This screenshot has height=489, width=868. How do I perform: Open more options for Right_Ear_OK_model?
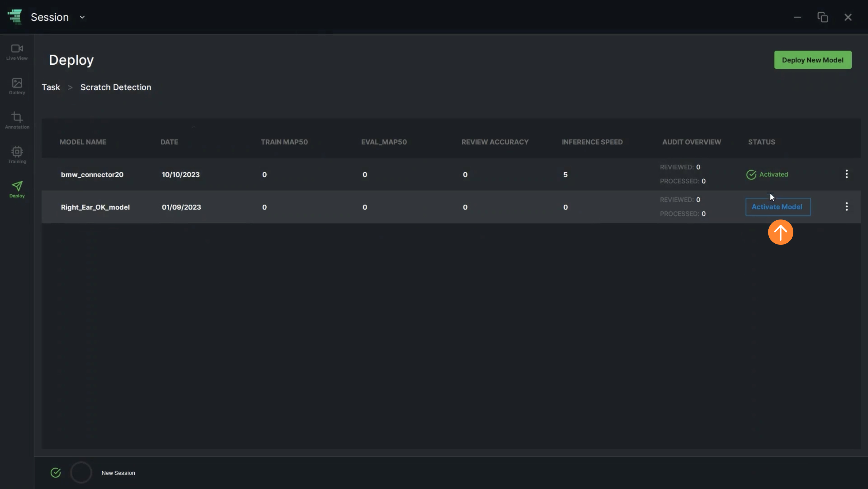click(x=846, y=207)
